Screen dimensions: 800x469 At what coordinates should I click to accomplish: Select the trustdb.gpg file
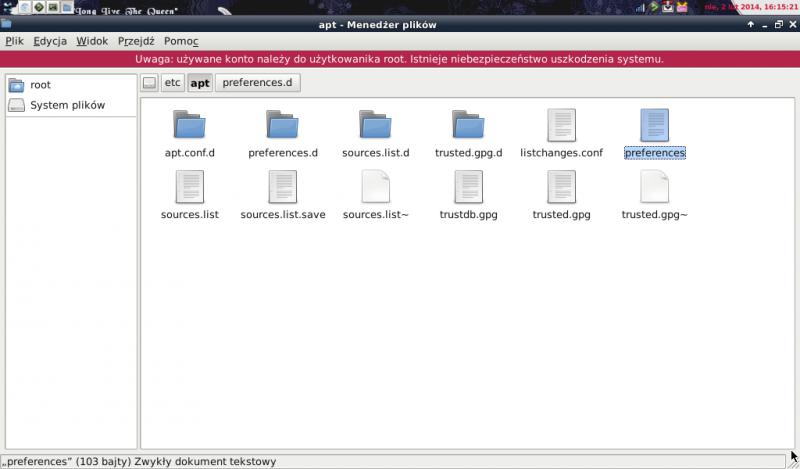[x=468, y=188]
